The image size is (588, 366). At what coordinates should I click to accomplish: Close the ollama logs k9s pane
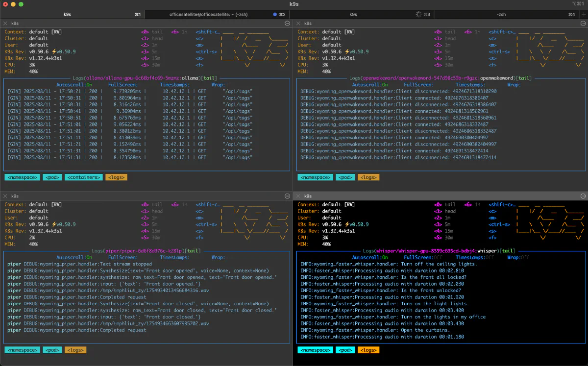(x=5, y=23)
